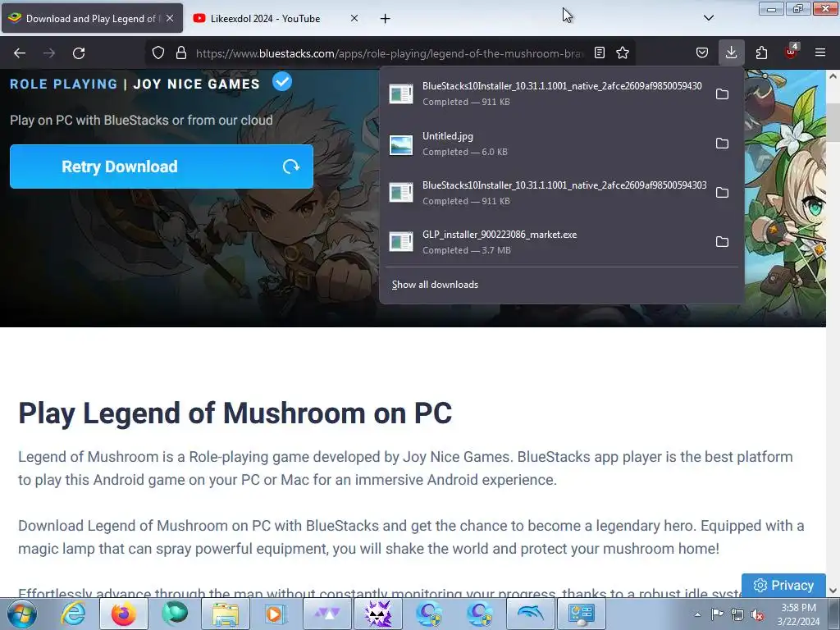
Task: Click the taskbar clock showing 3:58 PM
Action: (798, 614)
